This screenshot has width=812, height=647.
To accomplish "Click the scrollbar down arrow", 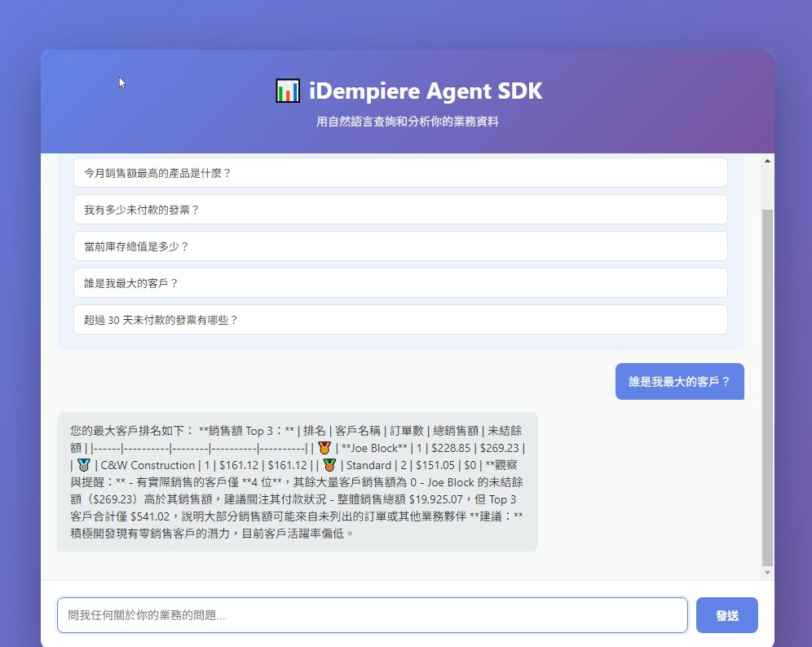I will (767, 571).
